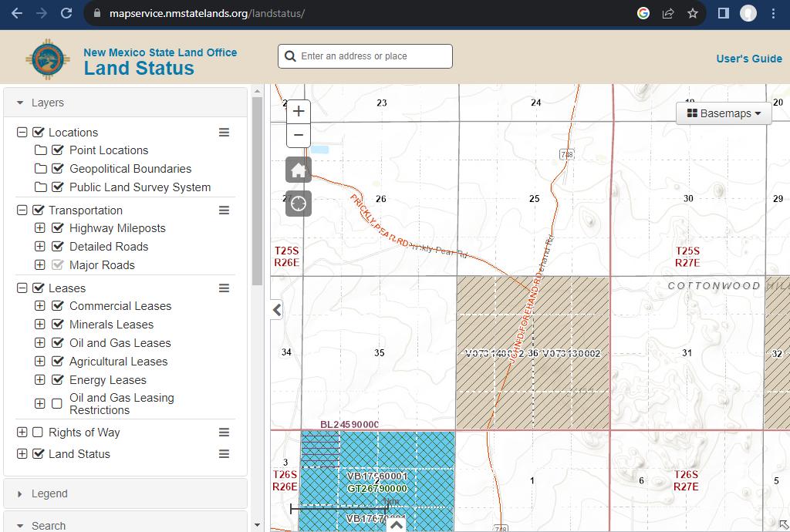Uncheck Oil and Gas Leases layer
The width and height of the screenshot is (790, 532).
tap(57, 343)
